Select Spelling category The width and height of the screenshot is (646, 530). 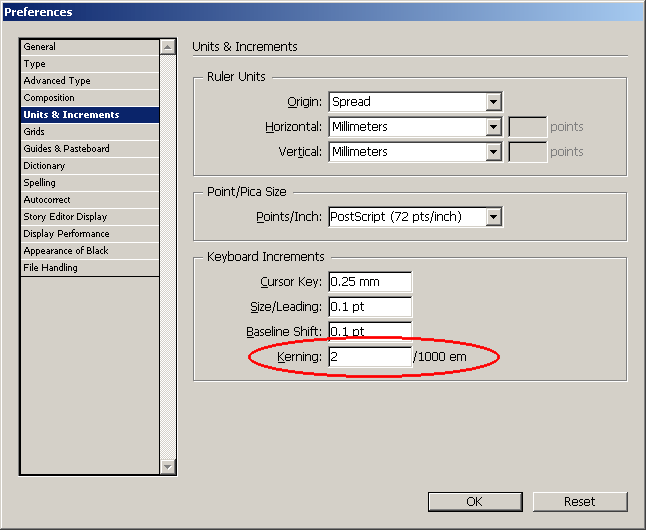coord(90,183)
